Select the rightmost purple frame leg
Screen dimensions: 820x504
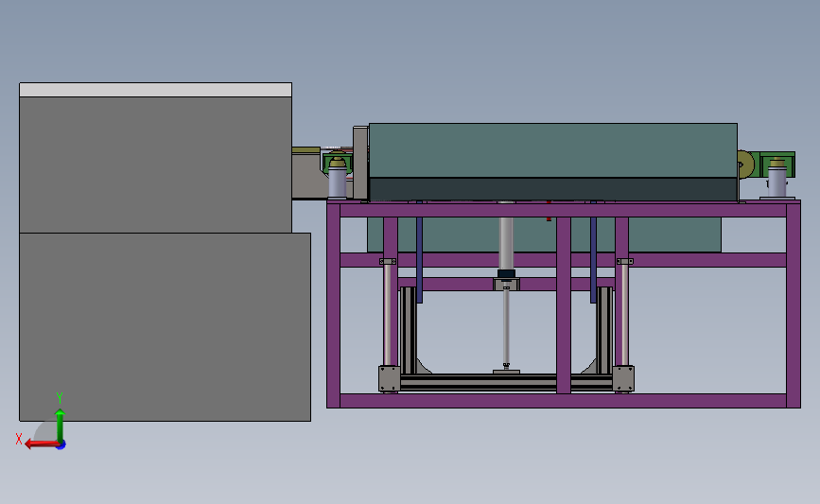click(794, 304)
